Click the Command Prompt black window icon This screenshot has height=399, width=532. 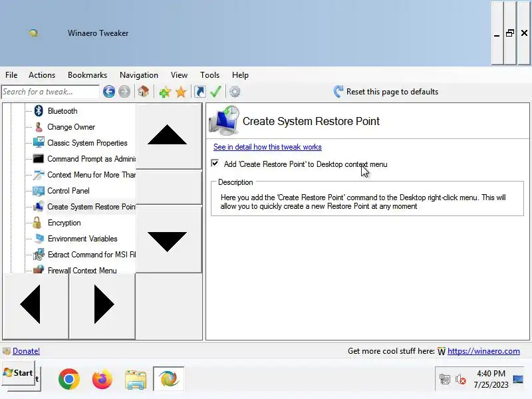pos(39,159)
